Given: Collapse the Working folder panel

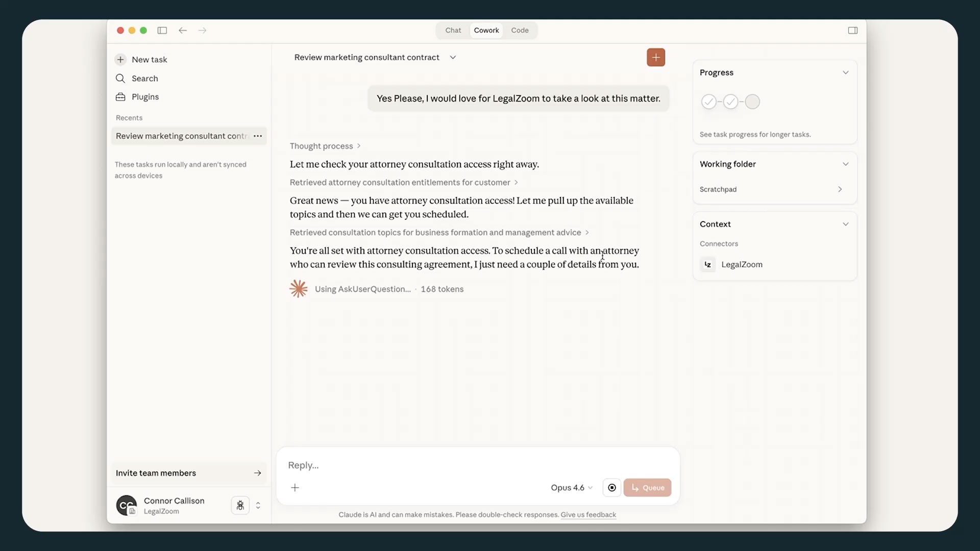Looking at the screenshot, I should tap(845, 164).
